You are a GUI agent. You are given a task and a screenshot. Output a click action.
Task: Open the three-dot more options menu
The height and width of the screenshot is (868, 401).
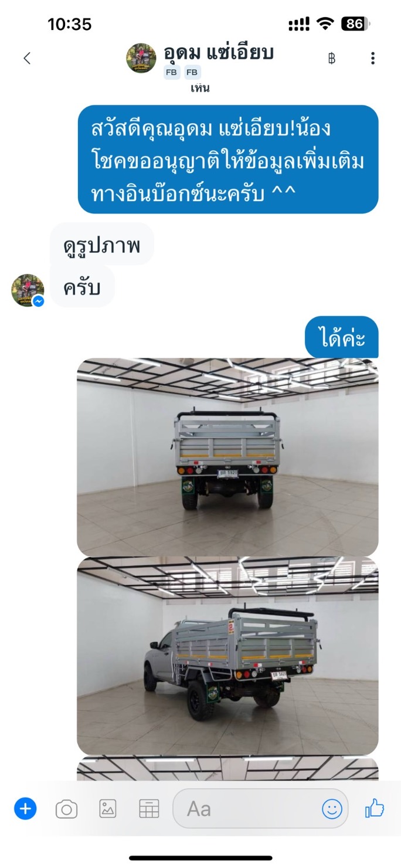click(x=373, y=58)
